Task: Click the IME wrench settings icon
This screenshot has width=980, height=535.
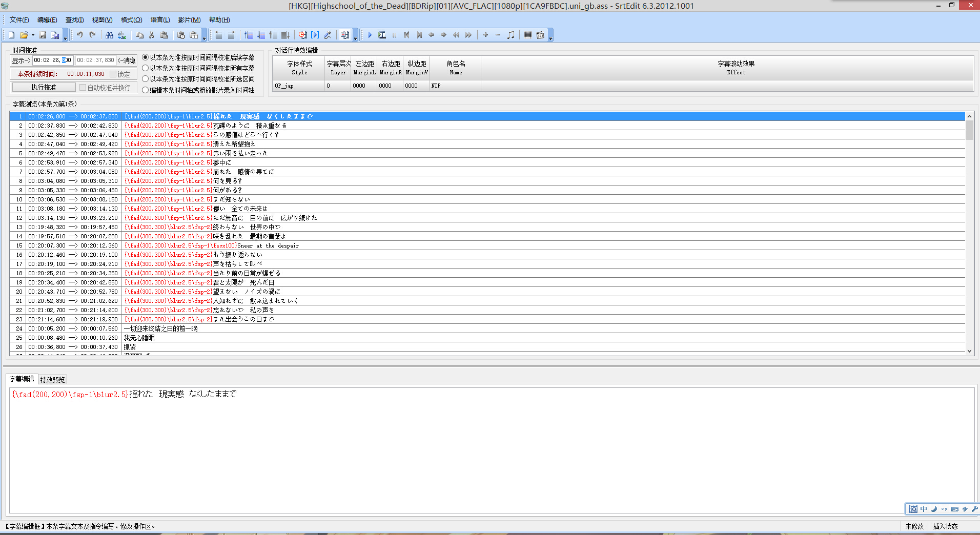Action: click(x=974, y=509)
